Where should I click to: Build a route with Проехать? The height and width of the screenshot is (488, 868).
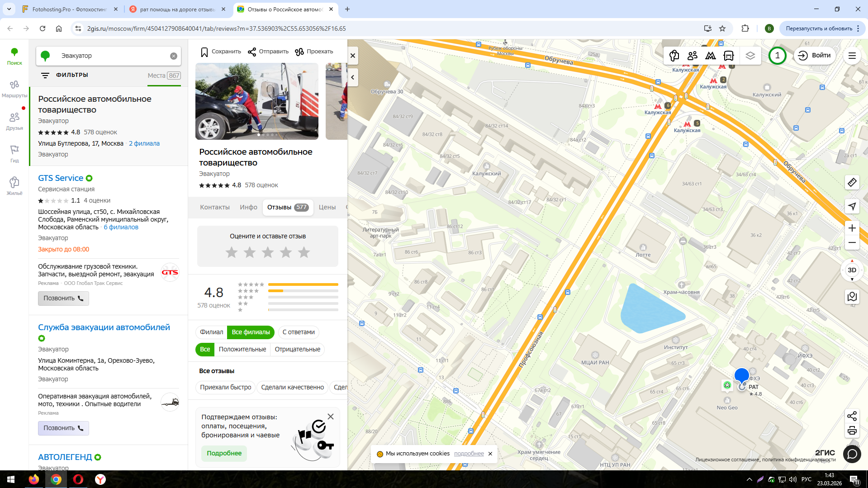click(x=314, y=52)
